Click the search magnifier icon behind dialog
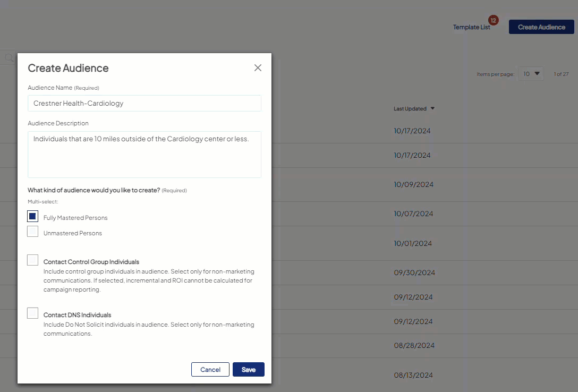578x392 pixels. (x=8, y=57)
